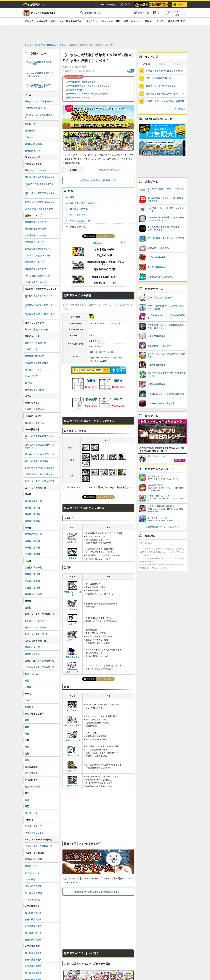The image size is (210, 980).
Task: Click the Game8 logo in the header
Action: pos(34,4)
